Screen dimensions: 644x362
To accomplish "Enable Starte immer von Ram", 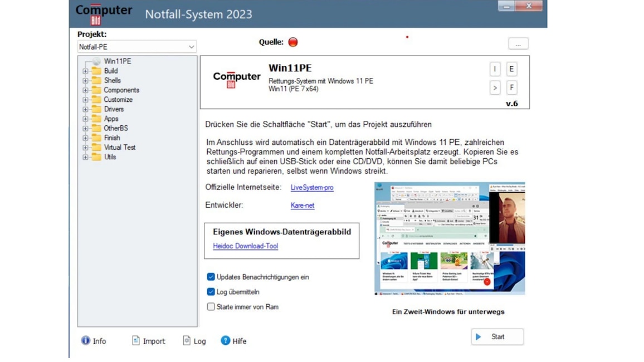I will click(211, 306).
